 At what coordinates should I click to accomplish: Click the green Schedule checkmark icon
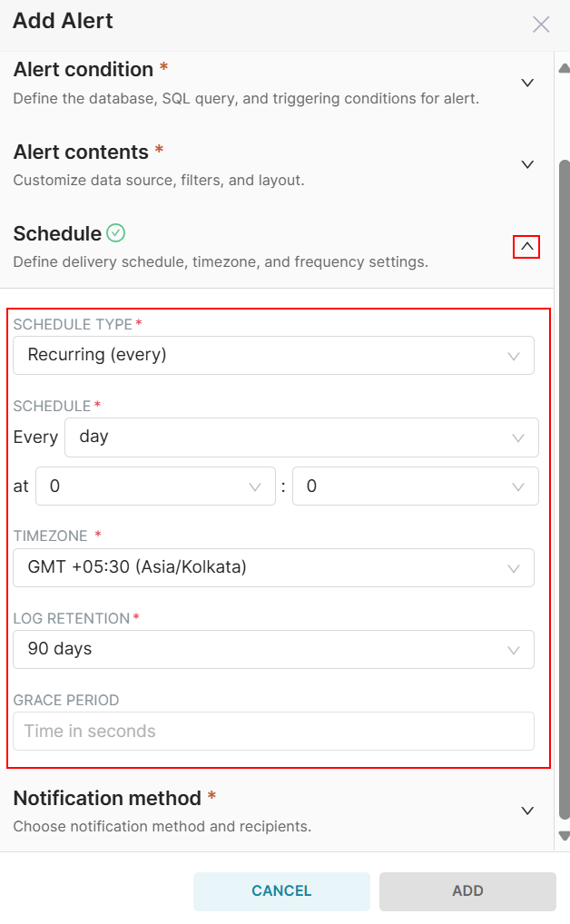pos(115,233)
